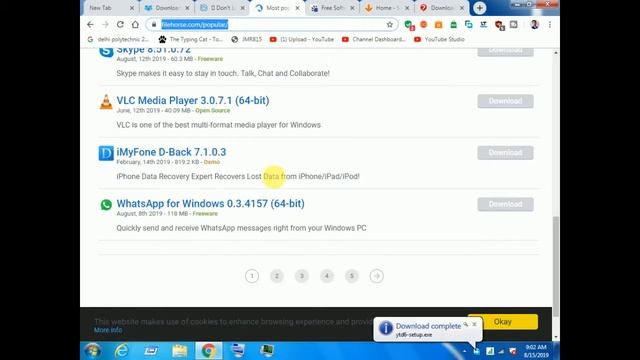Open the Upload - YouTube bookmark

click(x=302, y=40)
